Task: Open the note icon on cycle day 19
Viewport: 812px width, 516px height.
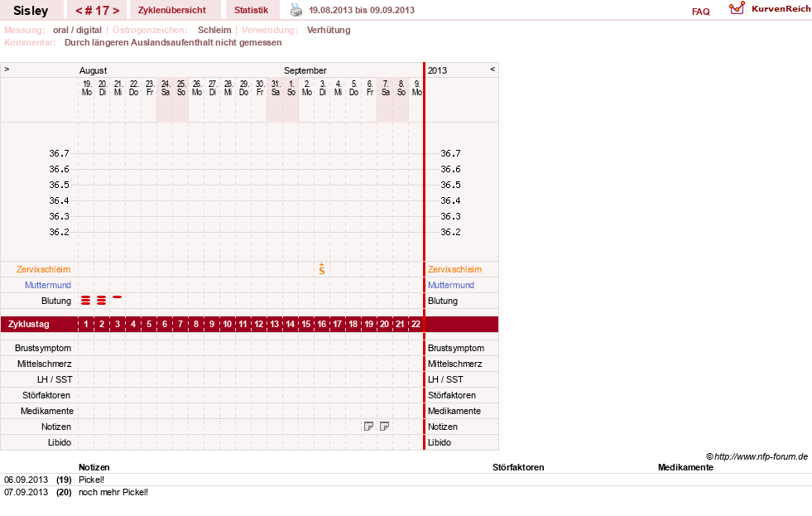Action: [x=368, y=427]
